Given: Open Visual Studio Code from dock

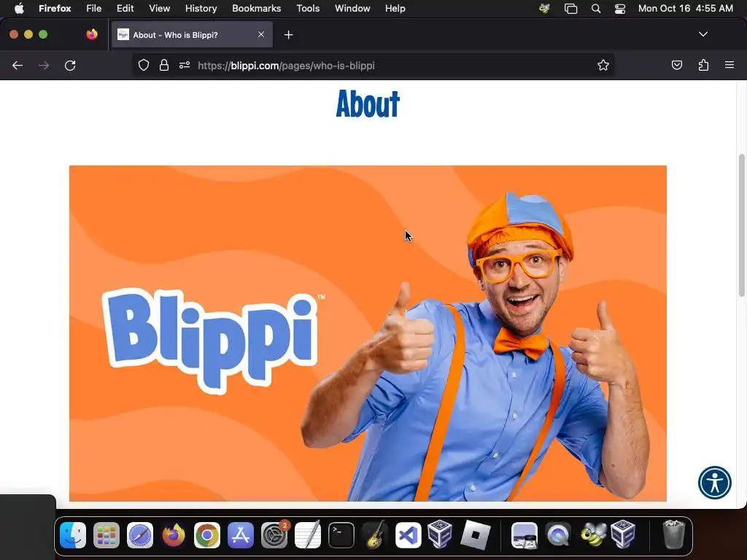Looking at the screenshot, I should pos(409,534).
